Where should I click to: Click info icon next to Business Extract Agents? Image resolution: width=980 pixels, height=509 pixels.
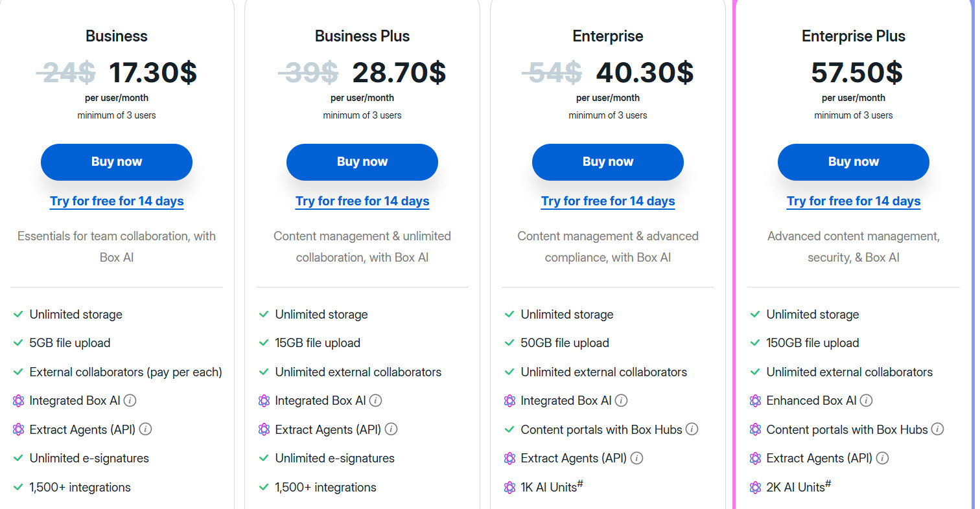[x=146, y=429]
